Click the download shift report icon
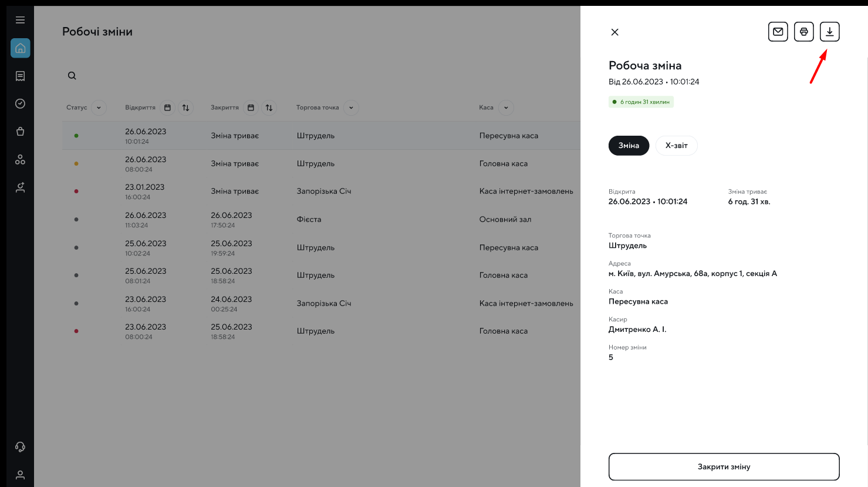868x487 pixels. click(x=829, y=32)
